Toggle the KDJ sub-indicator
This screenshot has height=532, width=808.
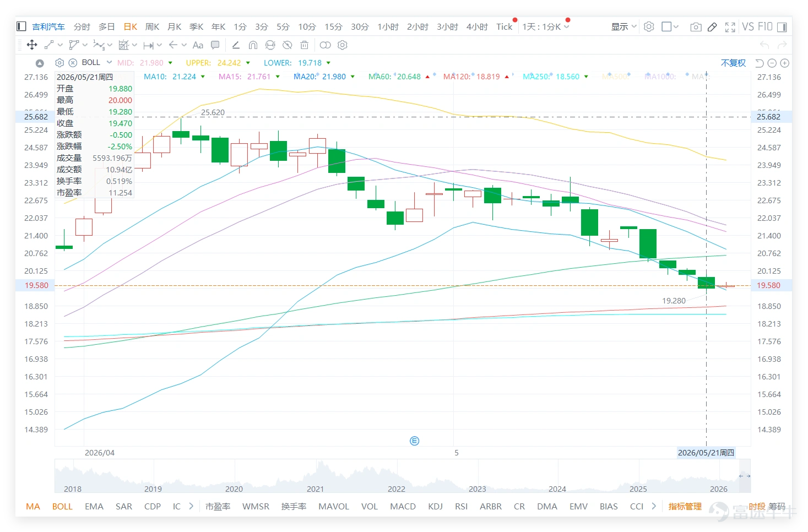pyautogui.click(x=435, y=506)
